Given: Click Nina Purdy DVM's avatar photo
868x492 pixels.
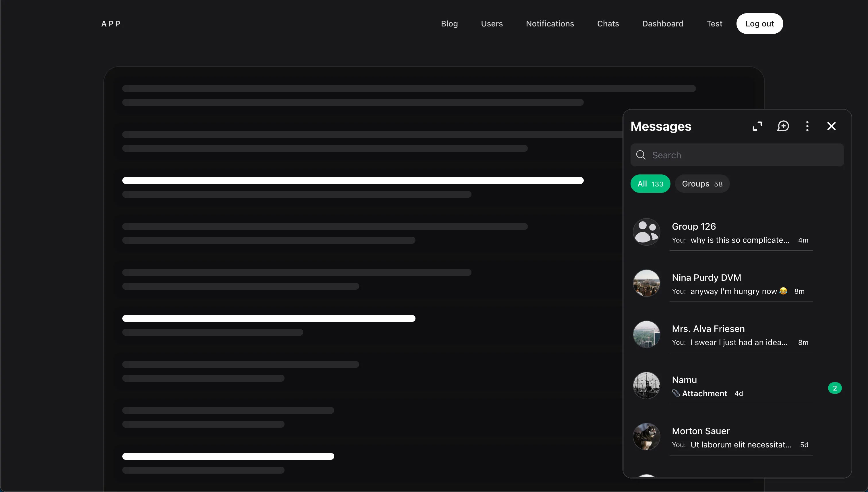Looking at the screenshot, I should [646, 283].
